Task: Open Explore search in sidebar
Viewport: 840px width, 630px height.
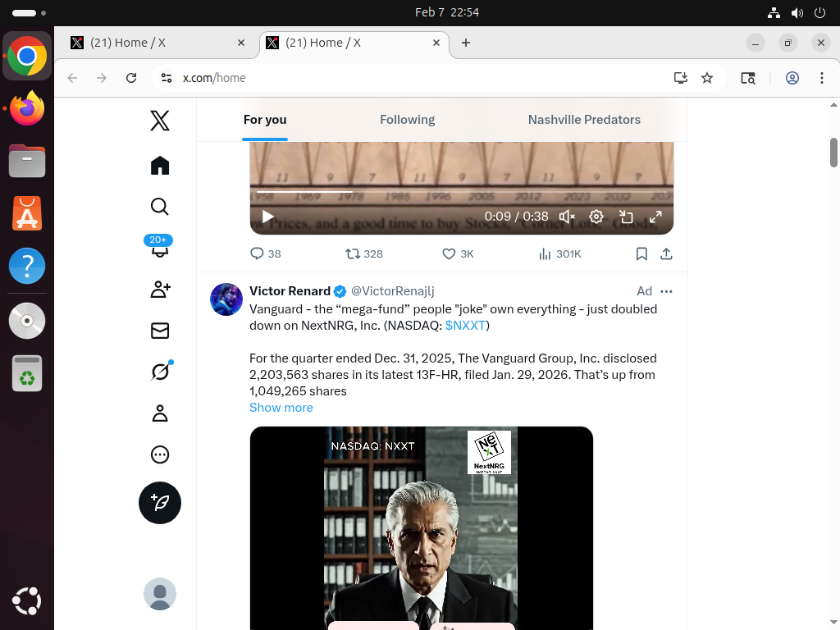Action: tap(160, 207)
